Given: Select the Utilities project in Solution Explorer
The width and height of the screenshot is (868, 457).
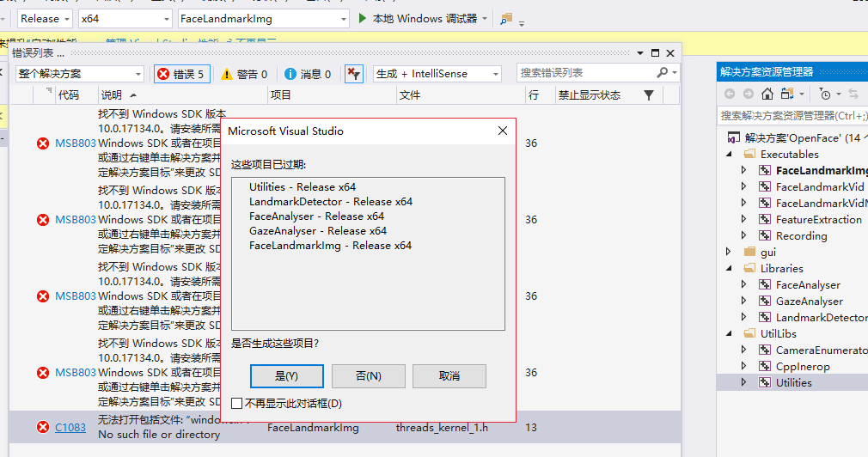Looking at the screenshot, I should pos(792,383).
